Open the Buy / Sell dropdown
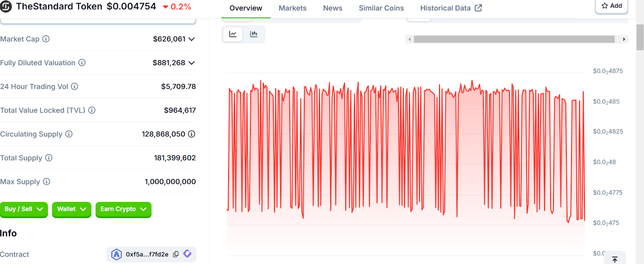This screenshot has height=264, width=644. (x=24, y=209)
